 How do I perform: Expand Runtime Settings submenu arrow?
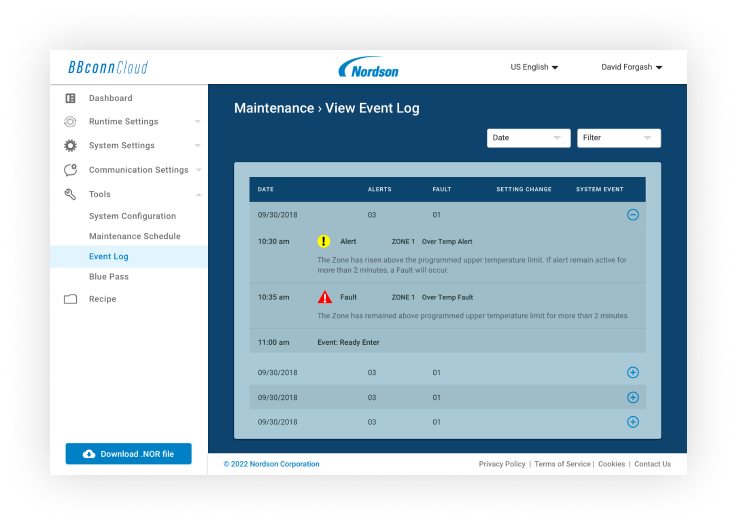198,122
